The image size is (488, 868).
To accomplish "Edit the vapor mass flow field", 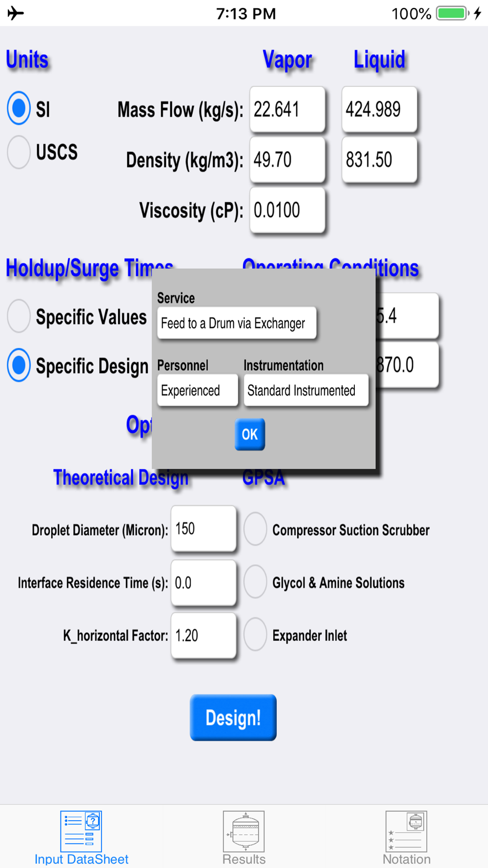I will click(287, 109).
